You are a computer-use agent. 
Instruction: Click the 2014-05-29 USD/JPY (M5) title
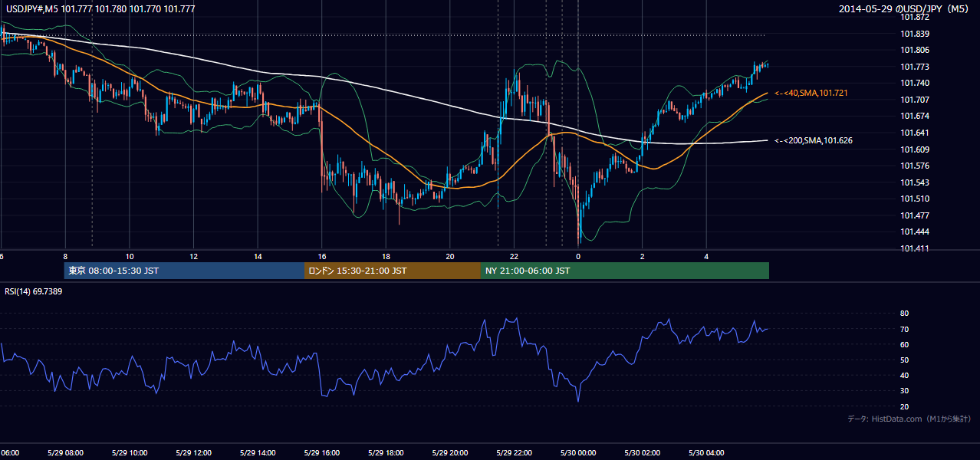click(x=905, y=9)
